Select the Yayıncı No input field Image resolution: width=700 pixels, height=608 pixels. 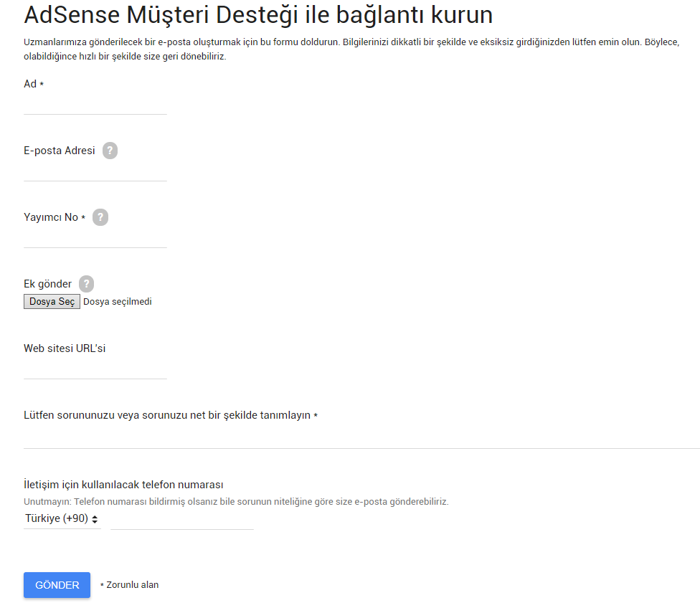click(95, 238)
